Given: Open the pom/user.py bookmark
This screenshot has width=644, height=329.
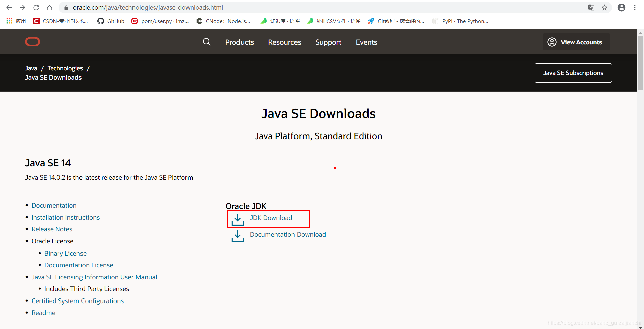Looking at the screenshot, I should pos(160,21).
